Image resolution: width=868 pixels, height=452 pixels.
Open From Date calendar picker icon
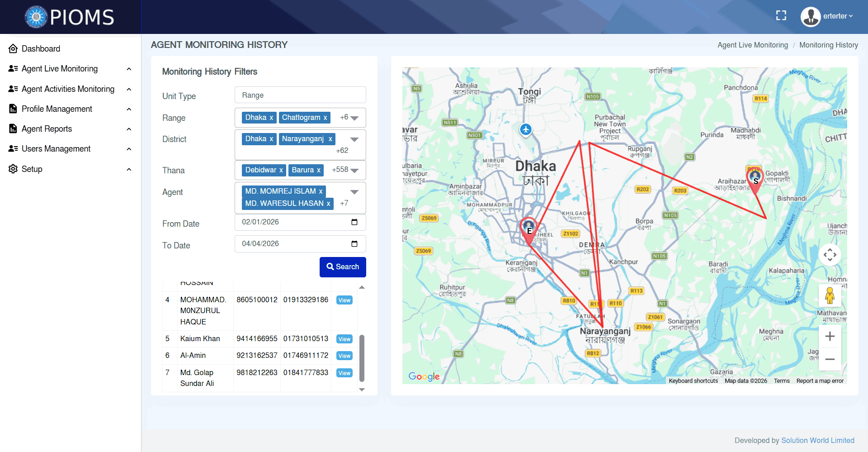[354, 222]
